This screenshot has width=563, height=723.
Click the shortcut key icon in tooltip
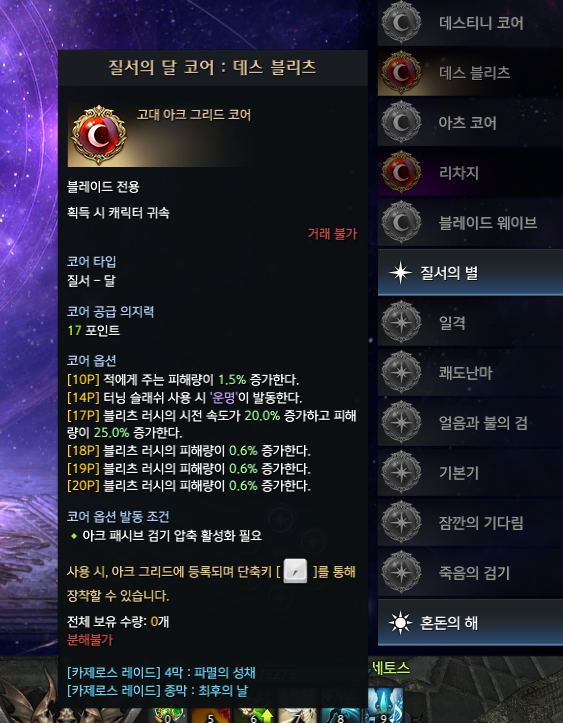point(295,571)
